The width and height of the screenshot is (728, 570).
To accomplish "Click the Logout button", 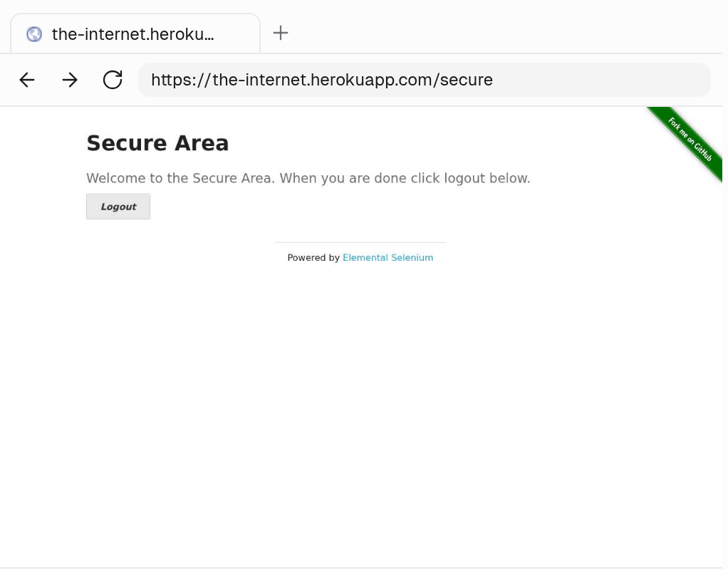I will (x=118, y=206).
